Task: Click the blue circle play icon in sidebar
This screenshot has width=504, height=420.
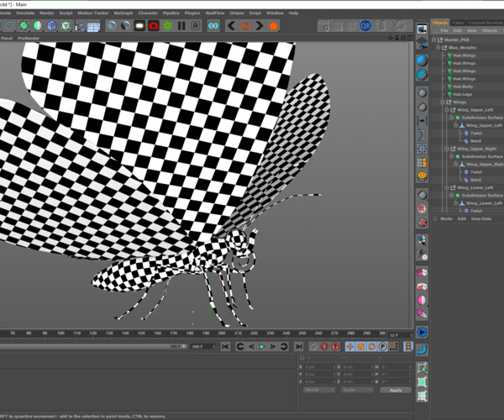Action: click(422, 333)
